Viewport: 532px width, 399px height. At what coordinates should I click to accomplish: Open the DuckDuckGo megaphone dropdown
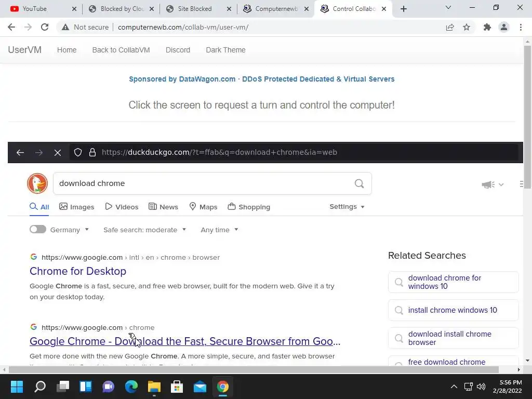tap(493, 184)
